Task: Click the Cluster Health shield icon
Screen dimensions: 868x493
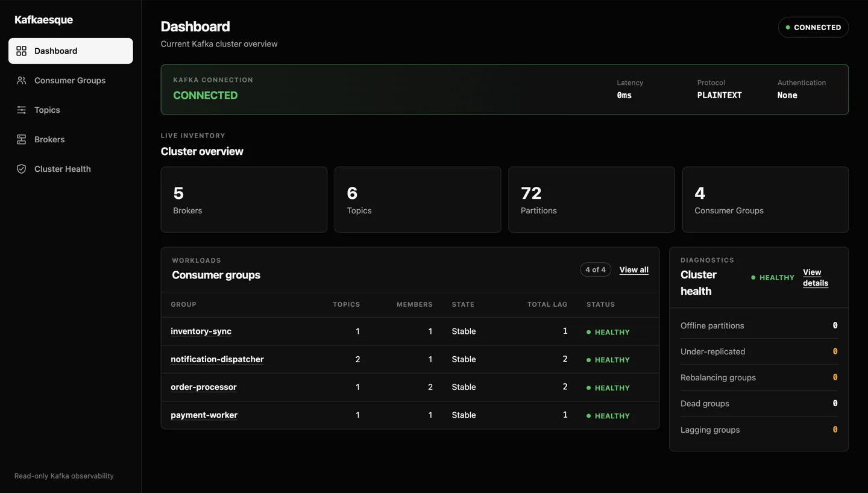Action: (x=21, y=169)
